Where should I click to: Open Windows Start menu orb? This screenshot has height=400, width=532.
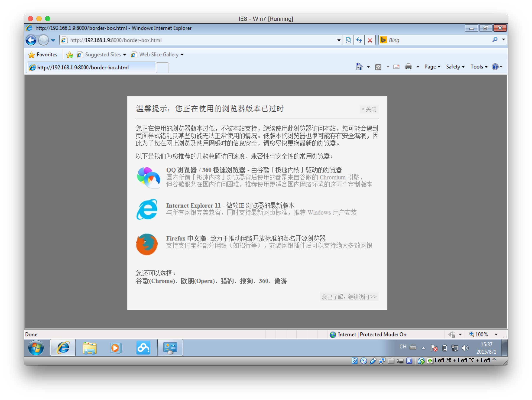[x=36, y=348]
